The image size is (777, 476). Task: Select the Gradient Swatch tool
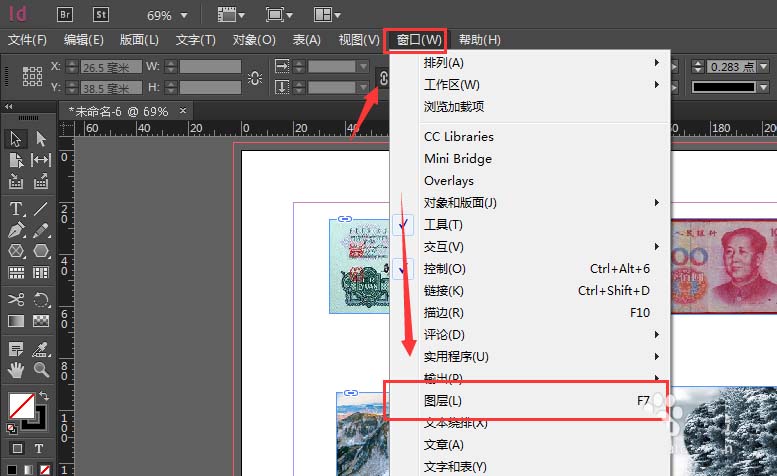click(16, 320)
